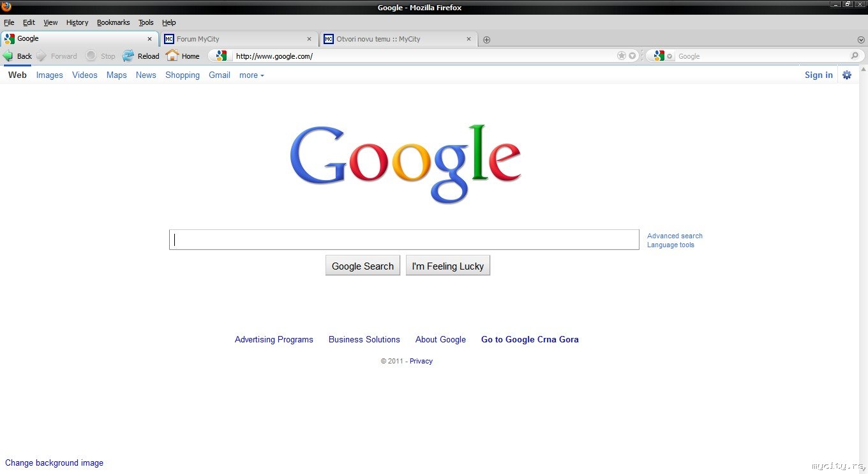
Task: Select the Google tab
Action: pos(79,39)
